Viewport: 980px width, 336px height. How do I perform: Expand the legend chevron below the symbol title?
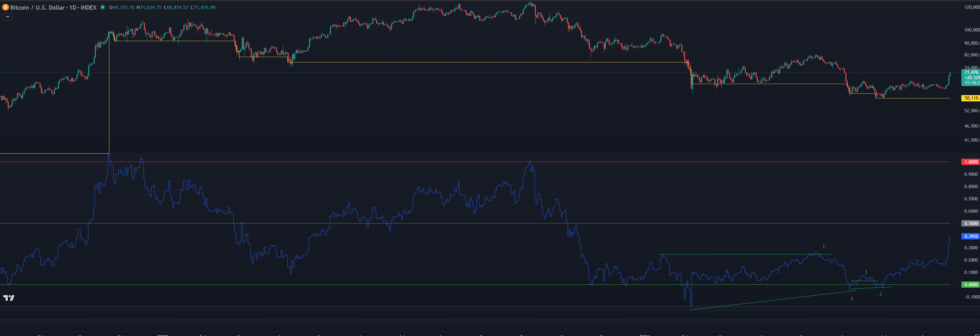[x=7, y=17]
